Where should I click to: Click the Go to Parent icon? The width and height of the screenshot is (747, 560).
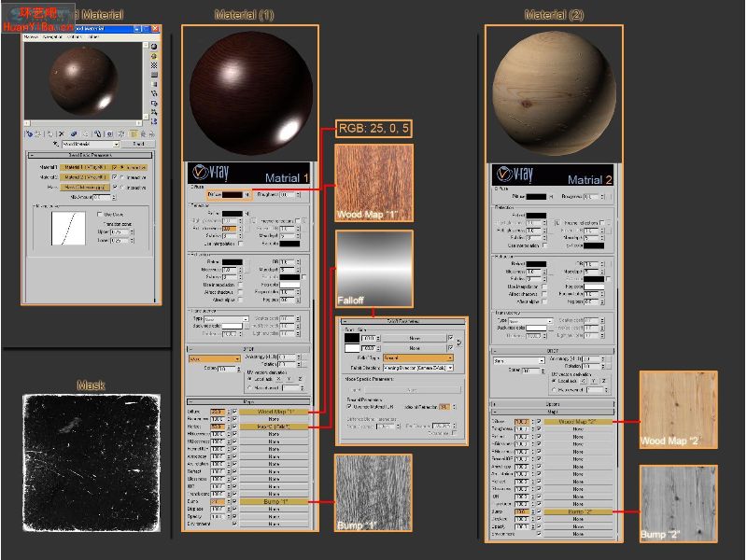coord(143,134)
